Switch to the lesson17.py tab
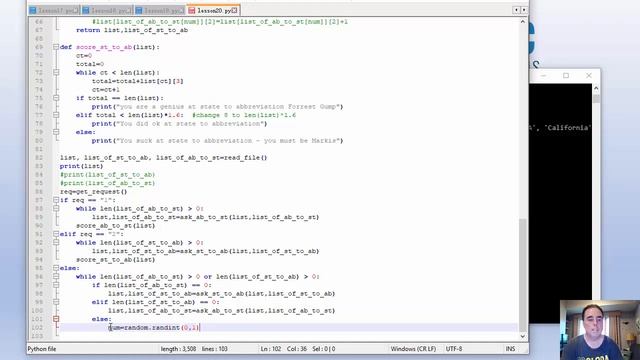The height and width of the screenshot is (360, 640). click(54, 10)
